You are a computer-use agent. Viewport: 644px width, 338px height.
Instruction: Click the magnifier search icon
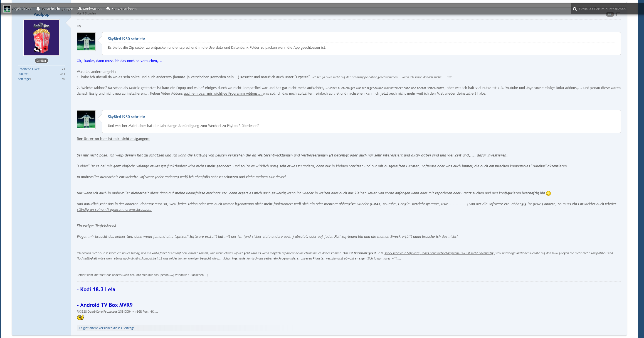575,9
